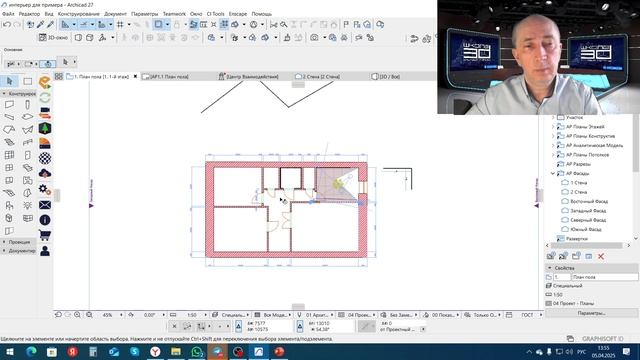Screen dimensions: 640x360
Task: Select the Stair tool in toolbox
Action: 9,142
